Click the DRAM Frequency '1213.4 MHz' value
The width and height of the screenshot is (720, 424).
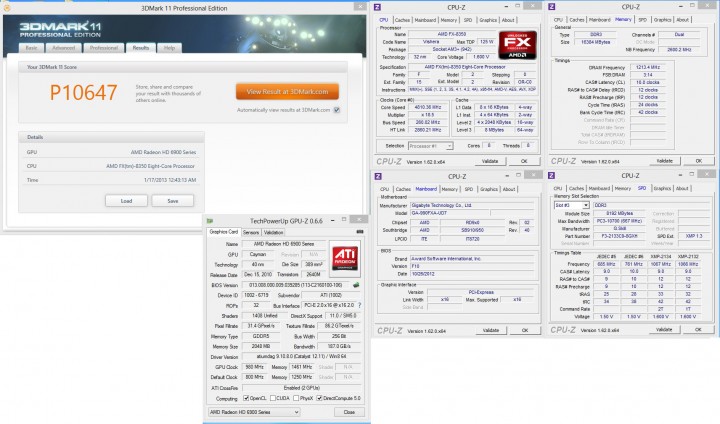(x=648, y=67)
